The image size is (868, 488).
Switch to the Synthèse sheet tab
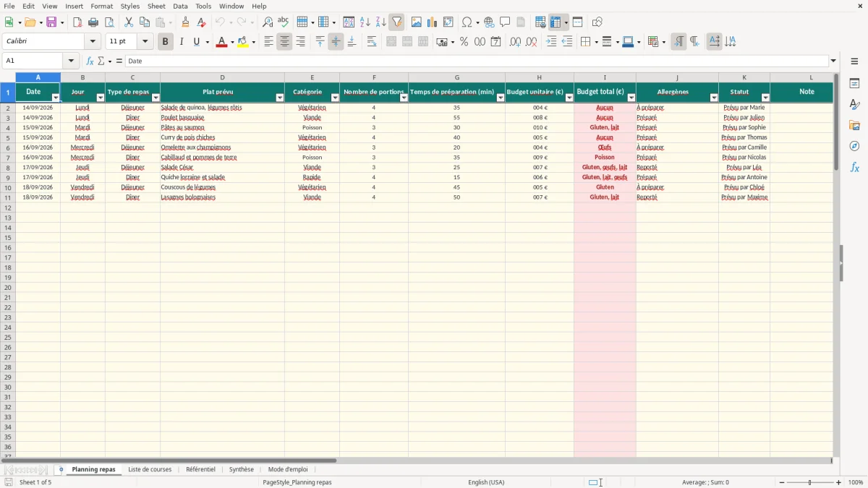pyautogui.click(x=242, y=470)
